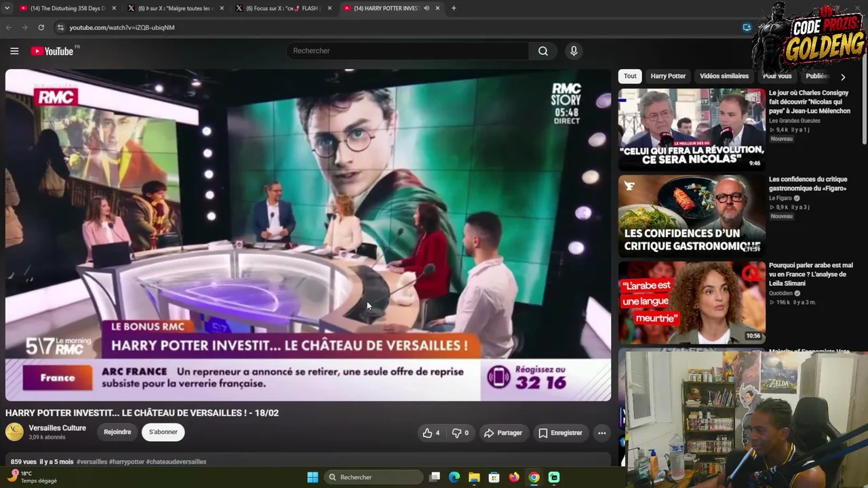This screenshot has width=868, height=488.
Task: Close the Harry Potter YouTube tab
Action: click(438, 8)
